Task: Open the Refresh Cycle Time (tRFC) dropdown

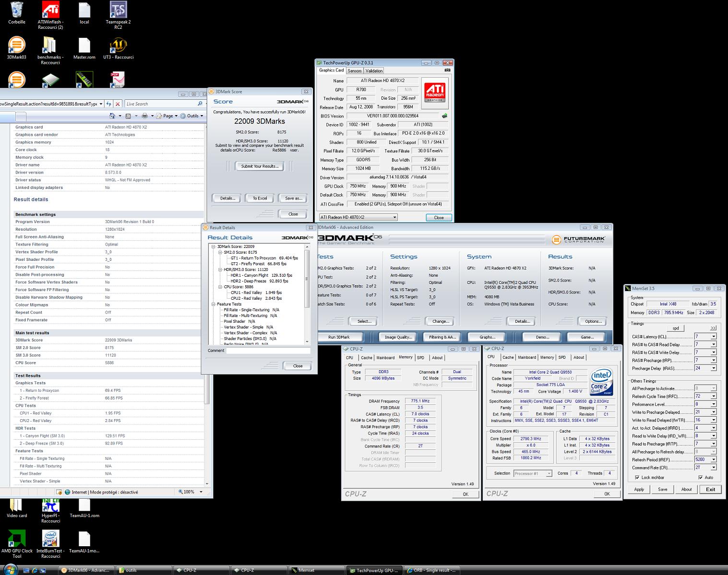Action: (713, 397)
